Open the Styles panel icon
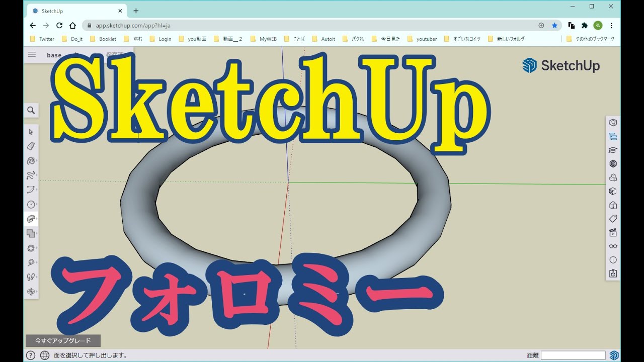This screenshot has width=644, height=362. click(613, 205)
